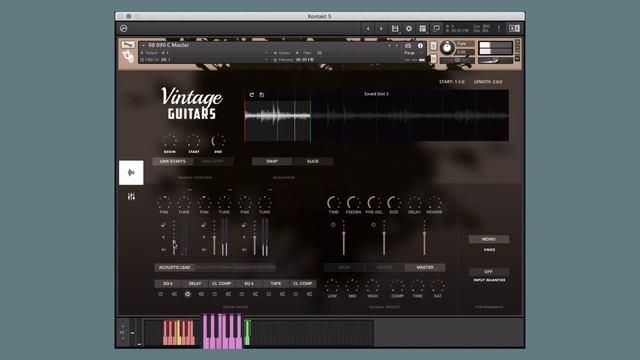640x360 pixels.
Task: Click the save slot icon above waveform
Action: click(x=262, y=95)
